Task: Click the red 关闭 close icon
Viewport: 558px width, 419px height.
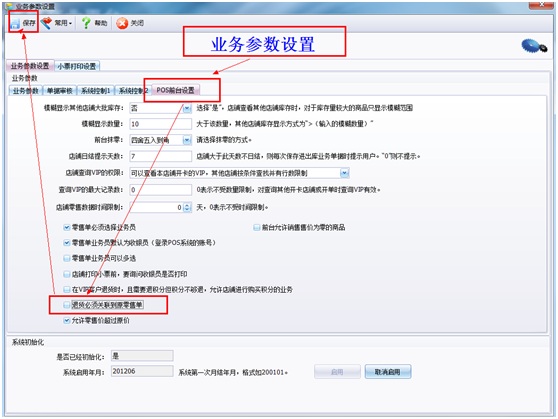Action: [x=122, y=23]
